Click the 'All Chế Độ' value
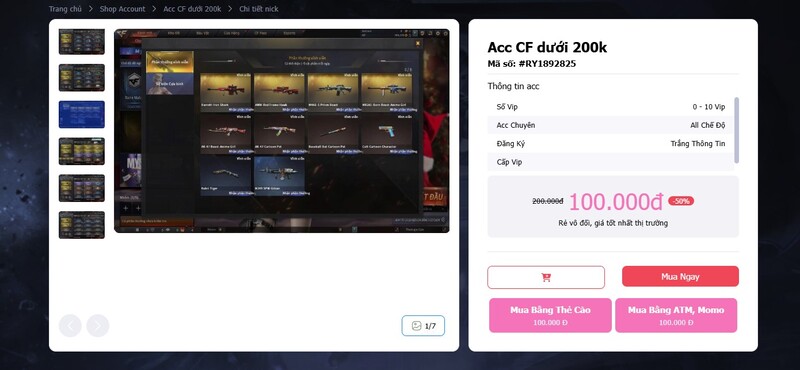The height and width of the screenshot is (370, 800). coord(708,125)
